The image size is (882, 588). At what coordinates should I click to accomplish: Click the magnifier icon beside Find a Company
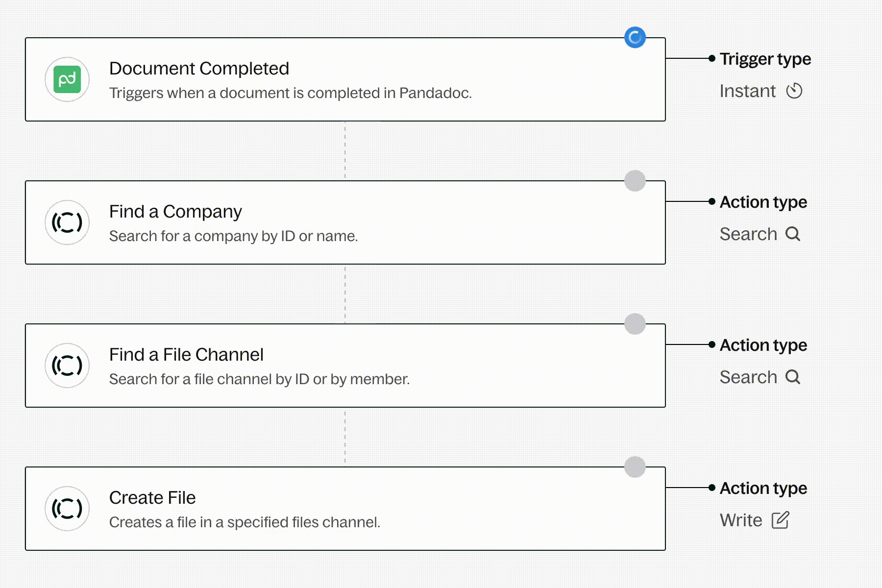(x=793, y=234)
